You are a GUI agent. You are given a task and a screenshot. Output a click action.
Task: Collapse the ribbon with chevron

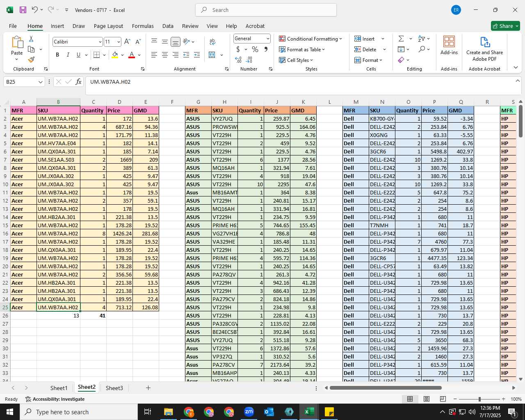click(x=516, y=68)
